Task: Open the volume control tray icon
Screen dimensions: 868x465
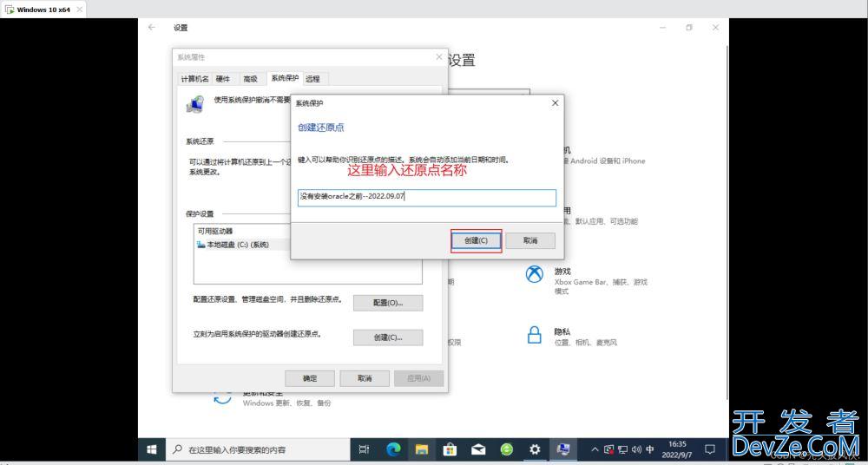Action: [636, 449]
